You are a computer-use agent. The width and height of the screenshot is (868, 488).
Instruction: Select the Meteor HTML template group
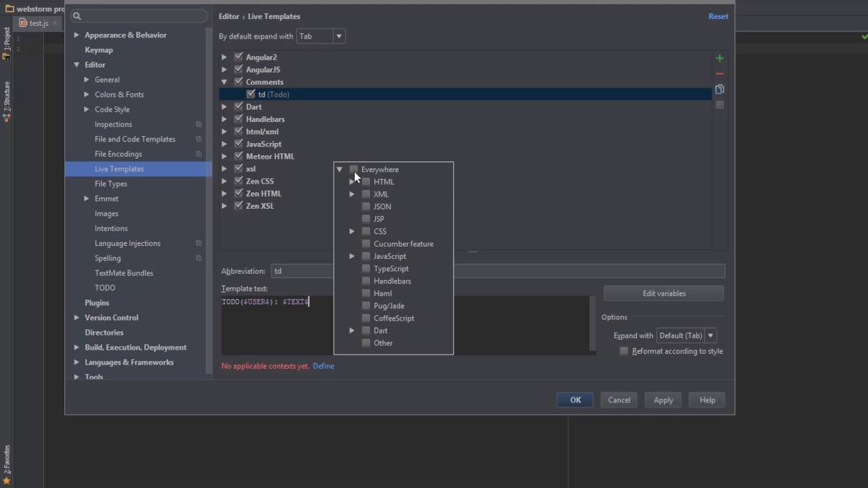(x=270, y=157)
